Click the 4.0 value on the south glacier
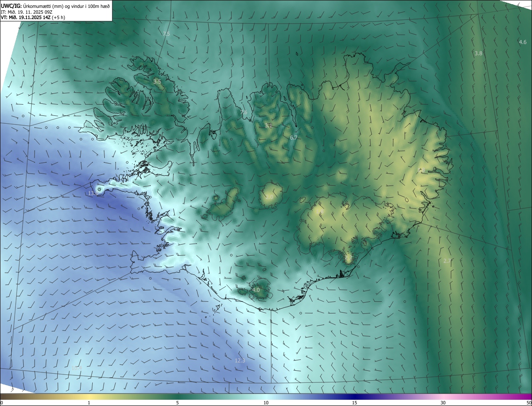This screenshot has width=532, height=406. click(x=256, y=290)
